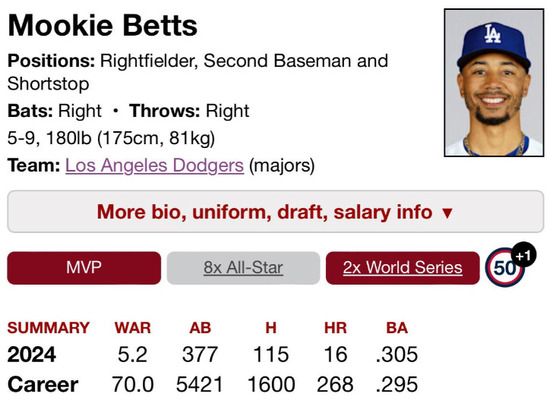This screenshot has width=553, height=400.
Task: Click the down triangle beside salary info
Action: click(447, 213)
